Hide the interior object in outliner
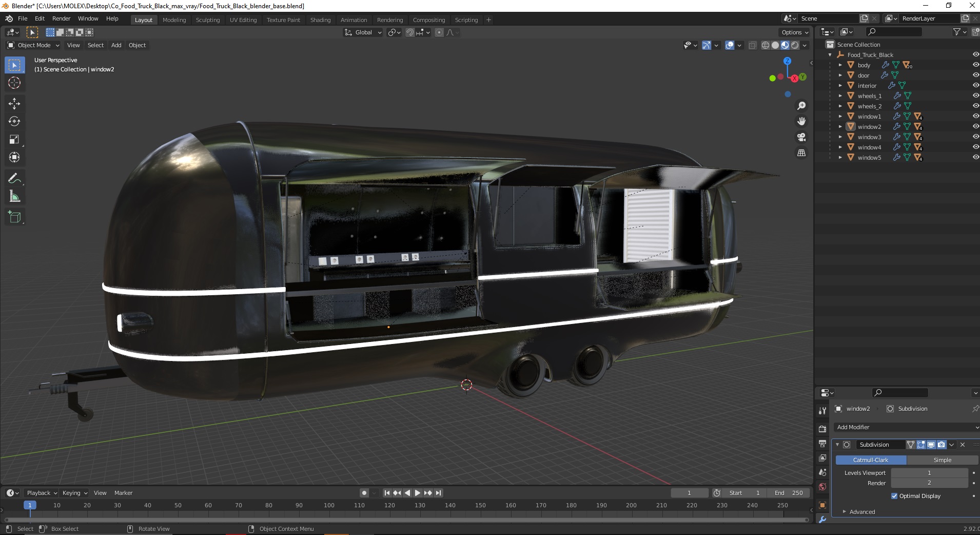 [x=975, y=86]
